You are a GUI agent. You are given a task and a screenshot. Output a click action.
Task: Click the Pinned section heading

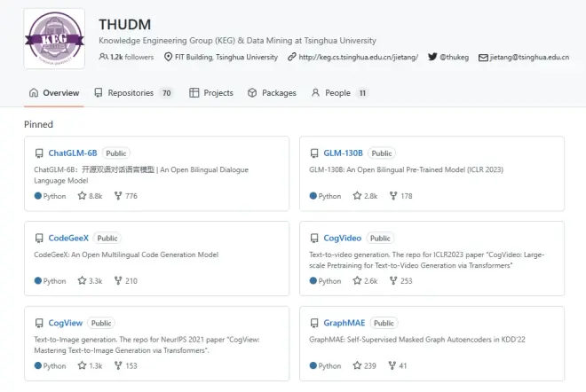click(x=38, y=125)
